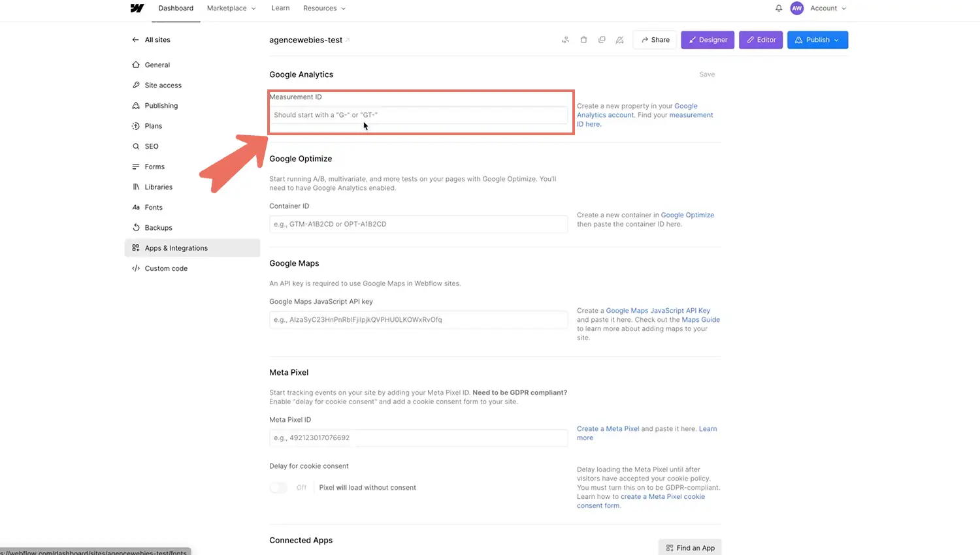The width and height of the screenshot is (980, 555).
Task: Click the Libraries books icon
Action: coord(136,187)
